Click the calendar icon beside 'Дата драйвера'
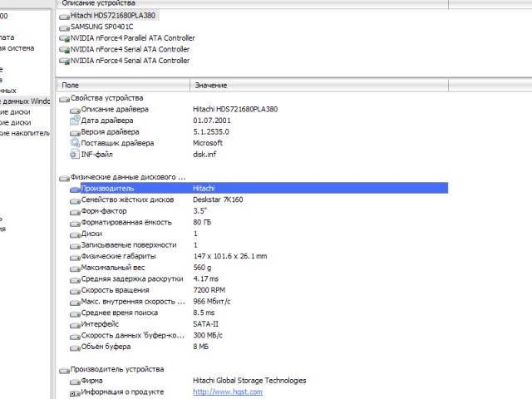Viewport: 532px width, 399px height. (75, 121)
